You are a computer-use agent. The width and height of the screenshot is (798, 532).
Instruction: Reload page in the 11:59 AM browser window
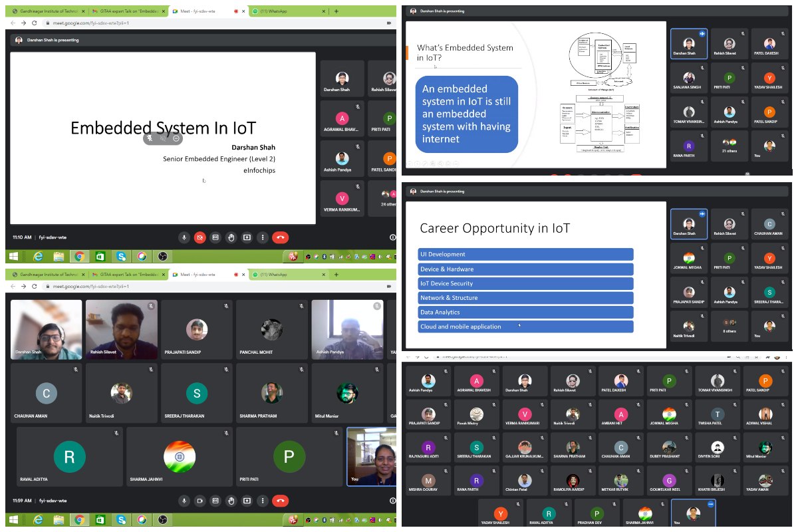click(36, 286)
